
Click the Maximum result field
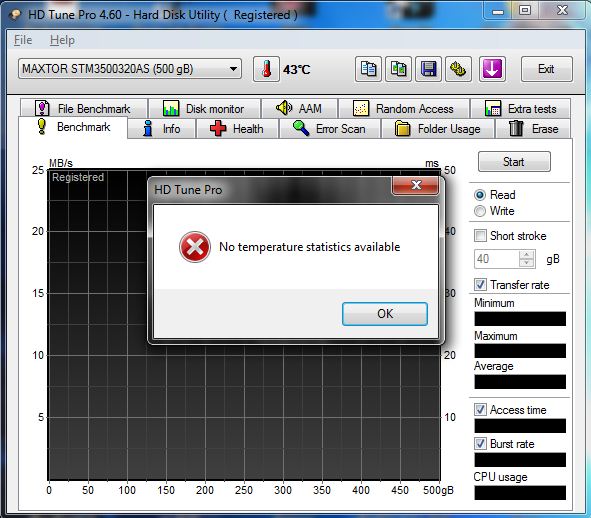(x=520, y=351)
